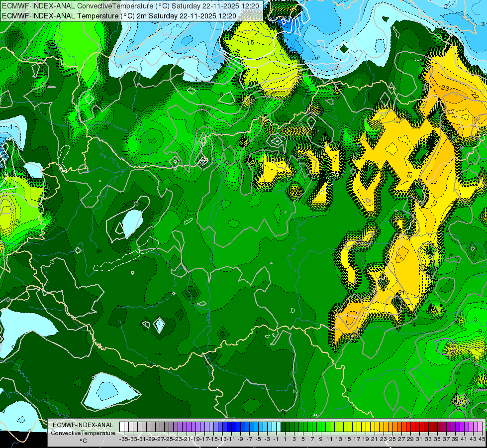
Task: Click the Temperature 2m title line
Action: [x=119, y=16]
